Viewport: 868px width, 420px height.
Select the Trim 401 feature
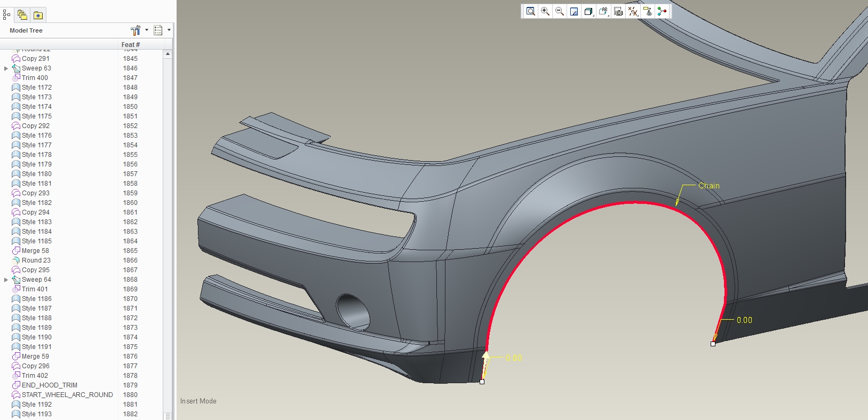click(35, 289)
